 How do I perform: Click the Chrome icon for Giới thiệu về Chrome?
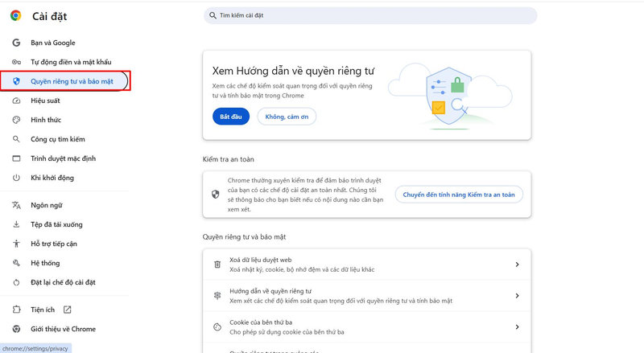[16, 329]
